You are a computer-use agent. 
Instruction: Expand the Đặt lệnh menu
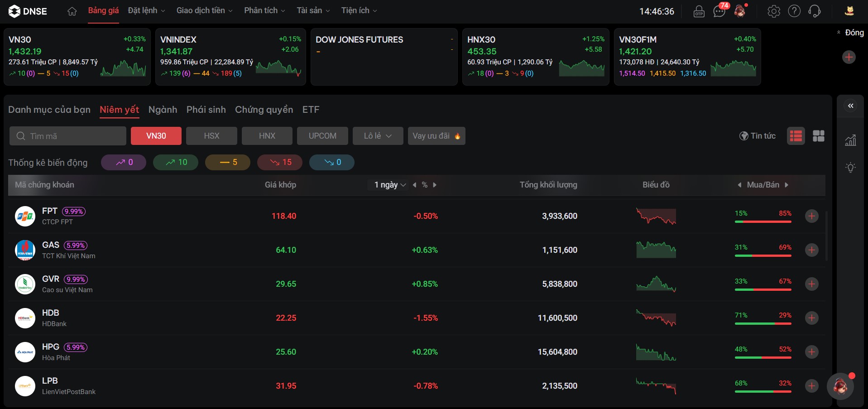(146, 10)
